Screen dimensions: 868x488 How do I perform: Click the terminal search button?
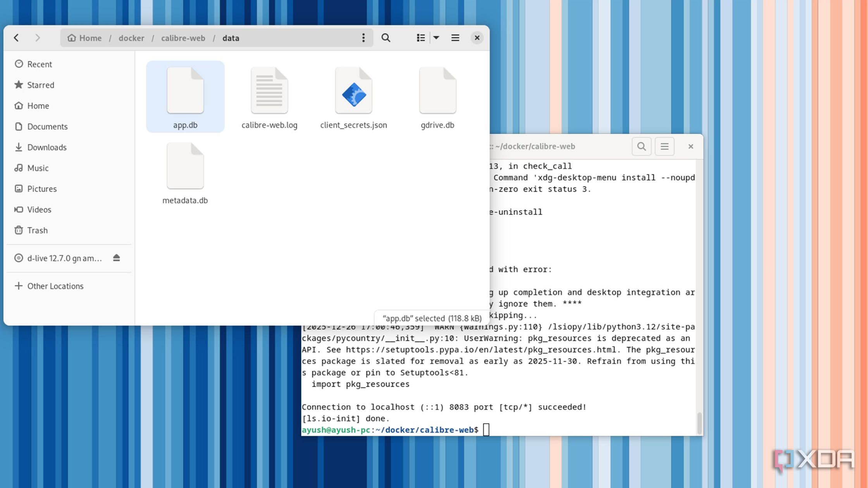click(641, 146)
